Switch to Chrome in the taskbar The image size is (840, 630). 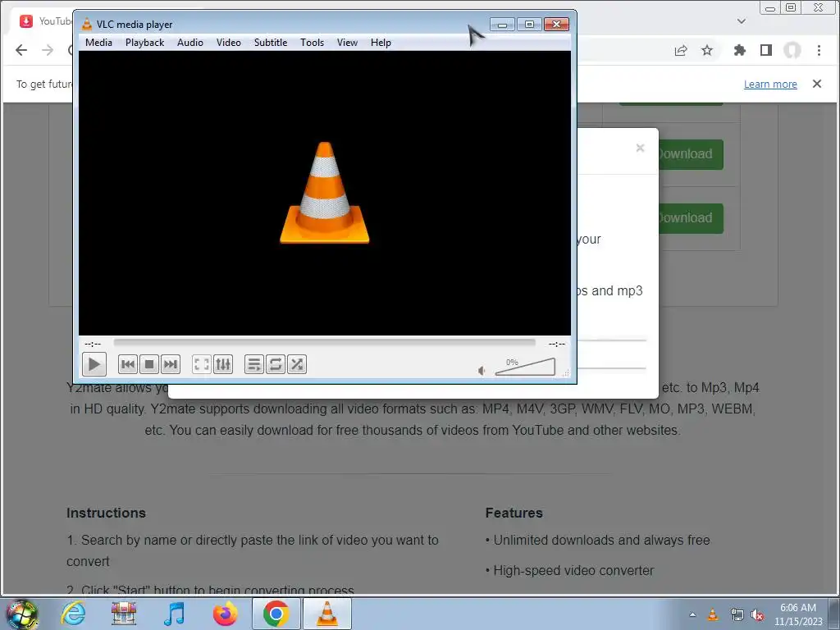tap(276, 614)
